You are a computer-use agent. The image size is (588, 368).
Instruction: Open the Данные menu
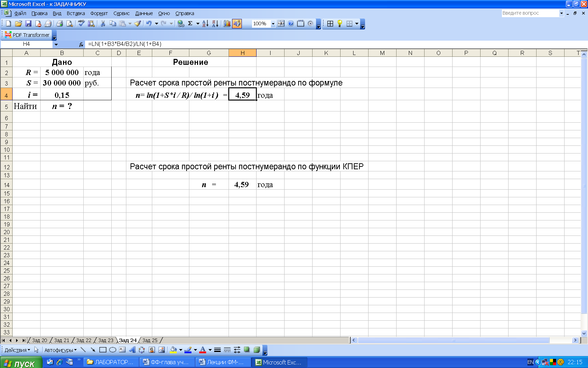click(144, 13)
